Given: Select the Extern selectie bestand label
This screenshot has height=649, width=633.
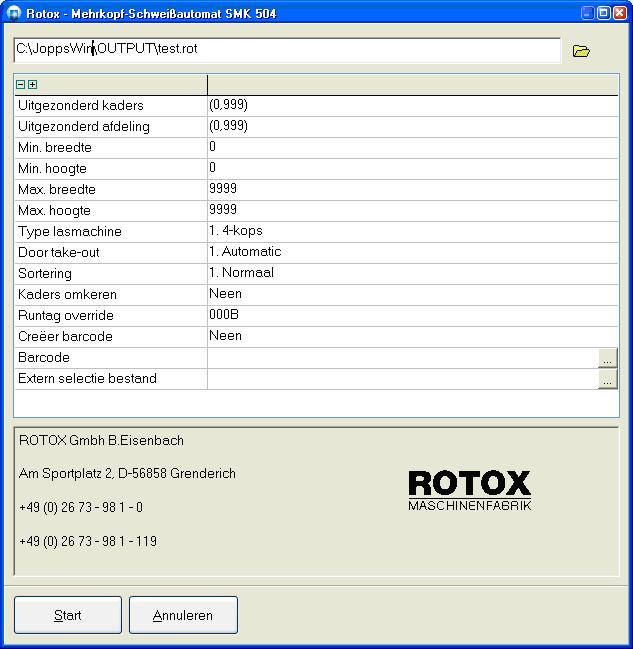Looking at the screenshot, I should [x=87, y=379].
